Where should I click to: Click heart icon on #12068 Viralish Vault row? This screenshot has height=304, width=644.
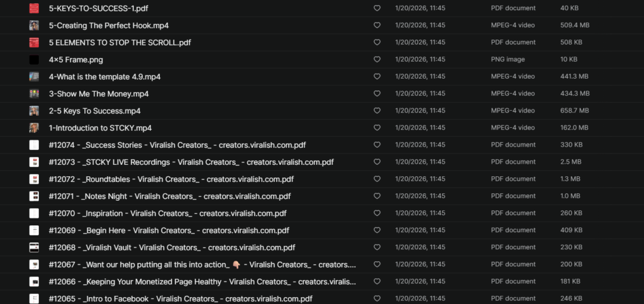[377, 247]
